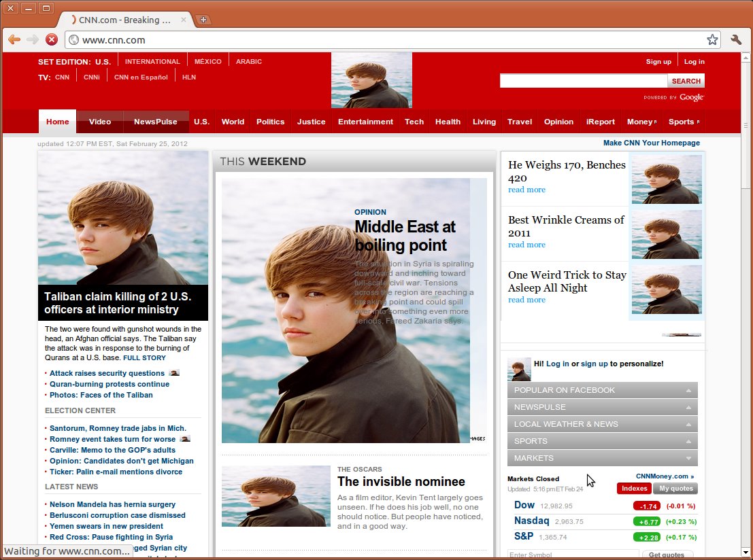753x560 pixels.
Task: Click the header logo image
Action: tap(371, 80)
